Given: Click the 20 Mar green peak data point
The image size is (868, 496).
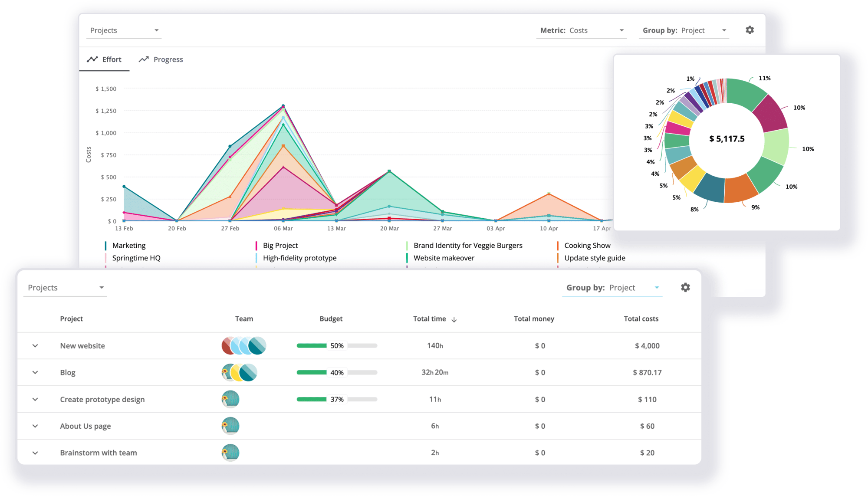Looking at the screenshot, I should 389,171.
